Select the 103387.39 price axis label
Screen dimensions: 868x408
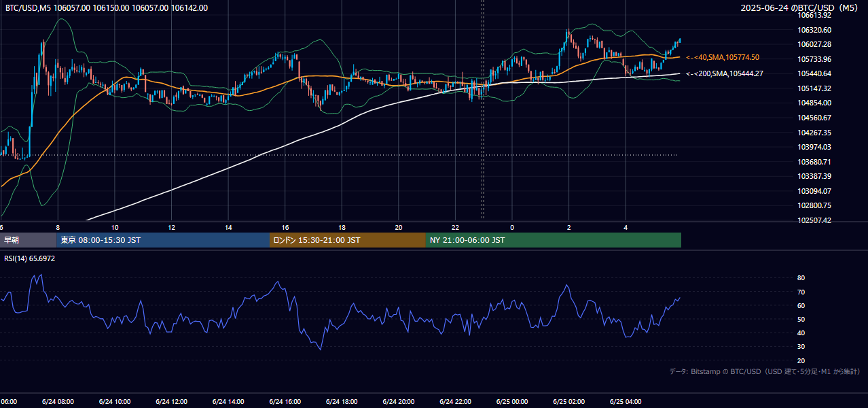click(x=814, y=176)
